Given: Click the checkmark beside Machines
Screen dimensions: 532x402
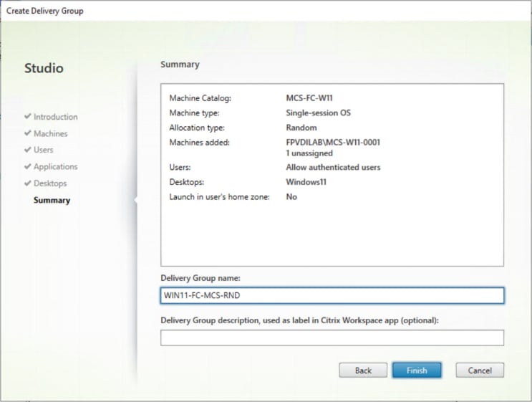Looking at the screenshot, I should click(x=28, y=133).
